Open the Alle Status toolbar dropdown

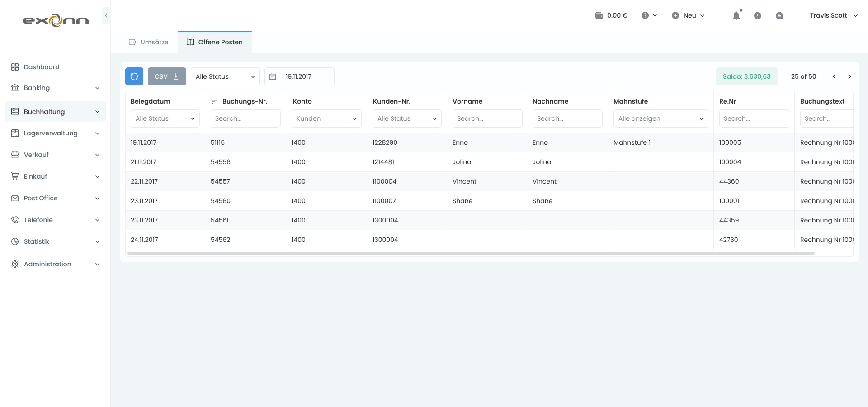225,76
